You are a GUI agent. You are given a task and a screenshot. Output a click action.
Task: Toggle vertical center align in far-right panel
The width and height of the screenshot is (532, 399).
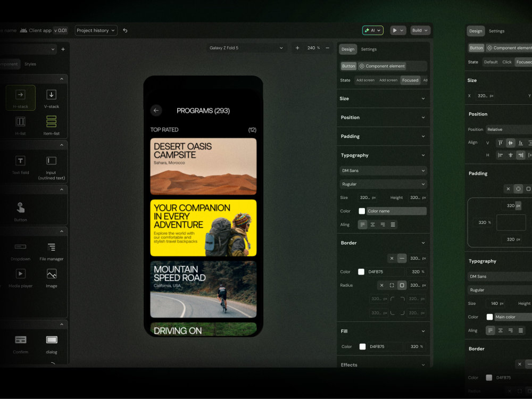tap(510, 143)
